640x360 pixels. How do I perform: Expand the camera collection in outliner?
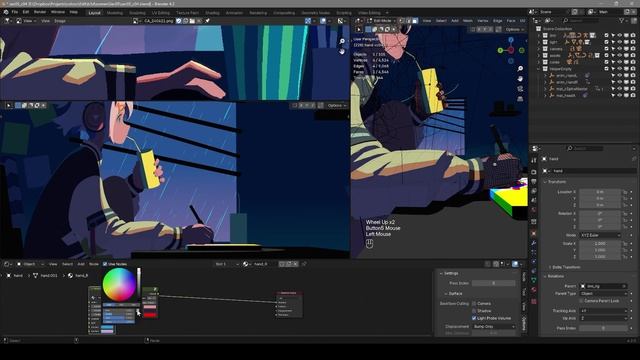pyautogui.click(x=539, y=49)
